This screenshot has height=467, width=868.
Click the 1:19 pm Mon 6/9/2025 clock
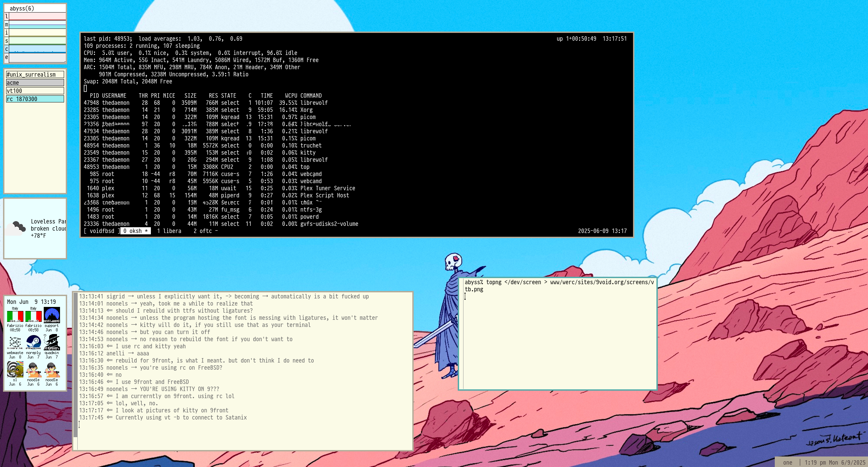click(x=835, y=463)
